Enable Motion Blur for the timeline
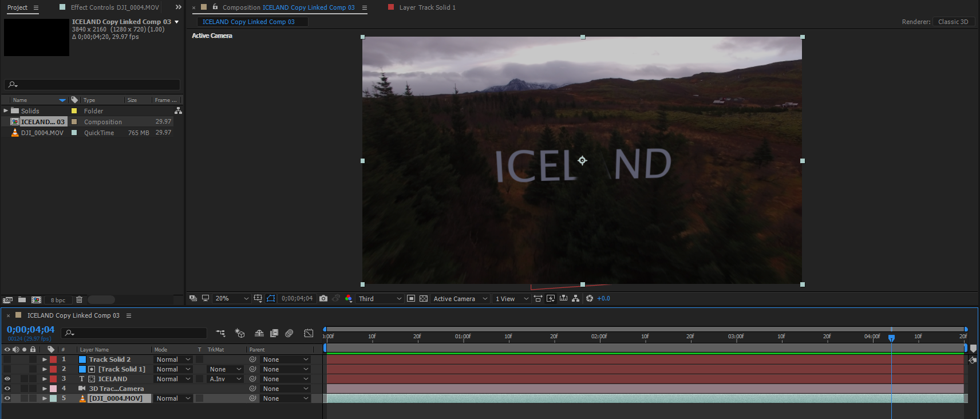 [x=289, y=333]
